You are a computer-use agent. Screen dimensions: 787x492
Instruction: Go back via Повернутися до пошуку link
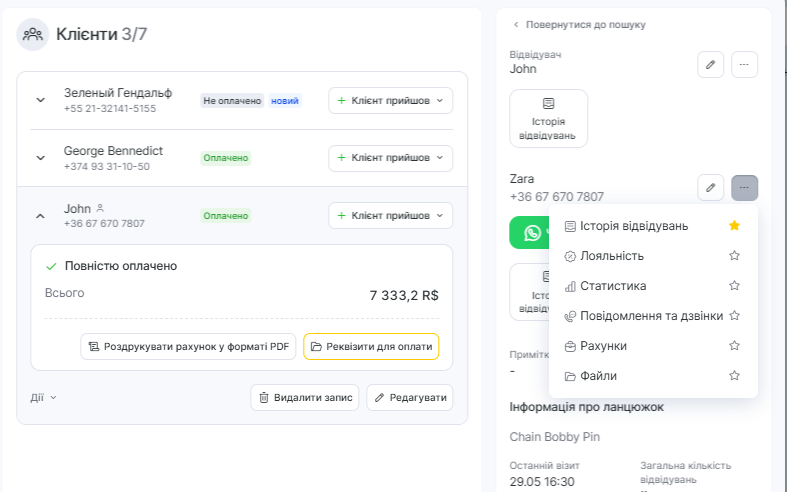click(579, 24)
